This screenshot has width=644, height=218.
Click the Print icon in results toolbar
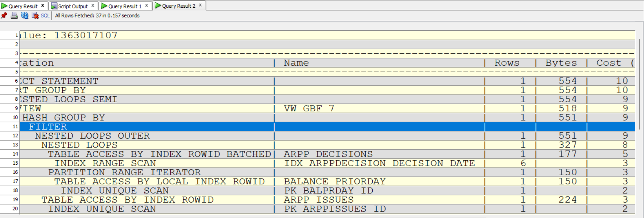click(x=14, y=15)
